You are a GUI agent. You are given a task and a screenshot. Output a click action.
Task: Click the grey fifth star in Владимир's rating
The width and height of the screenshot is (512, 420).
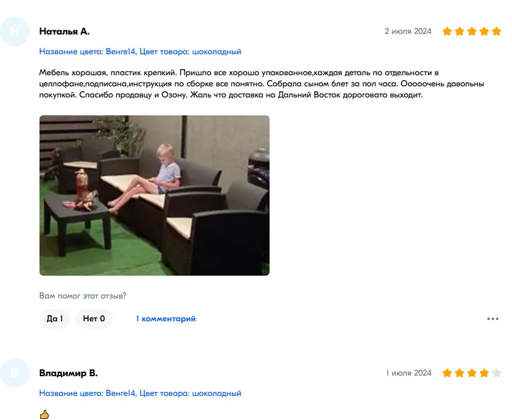click(x=497, y=373)
